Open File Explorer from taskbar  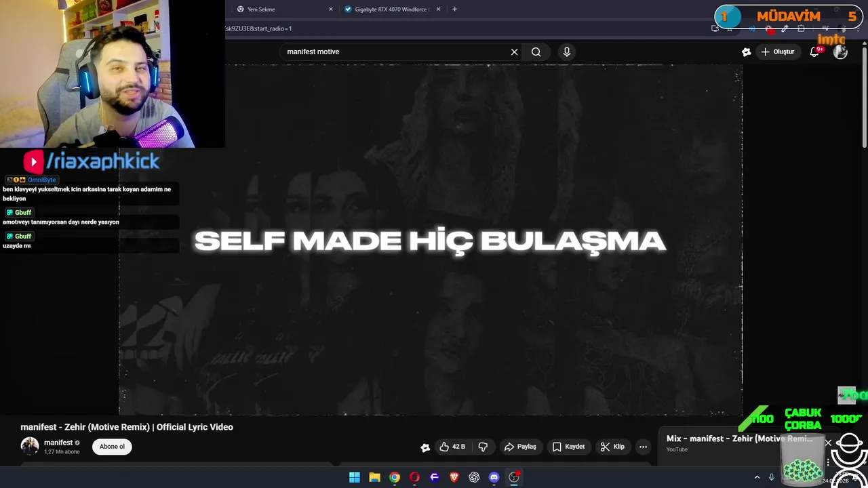(x=374, y=477)
